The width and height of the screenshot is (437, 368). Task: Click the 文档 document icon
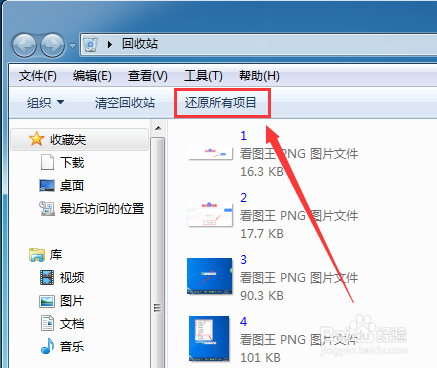click(x=47, y=323)
